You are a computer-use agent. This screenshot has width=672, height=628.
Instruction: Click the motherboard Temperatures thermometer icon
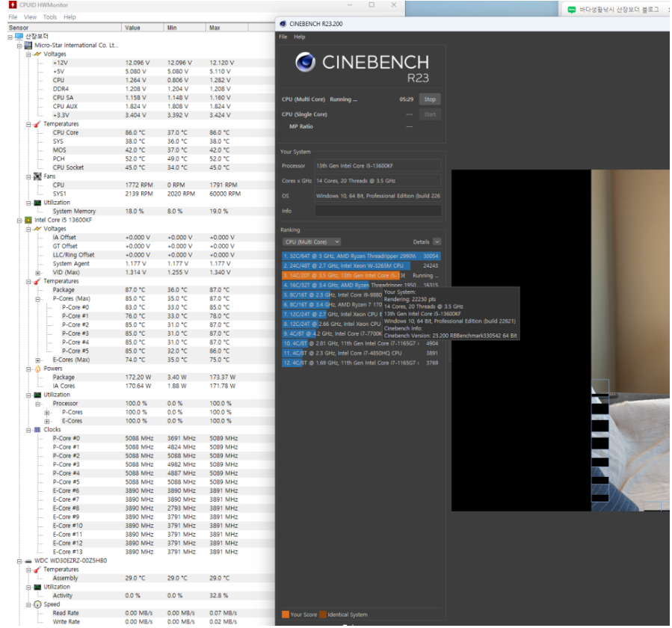37,124
